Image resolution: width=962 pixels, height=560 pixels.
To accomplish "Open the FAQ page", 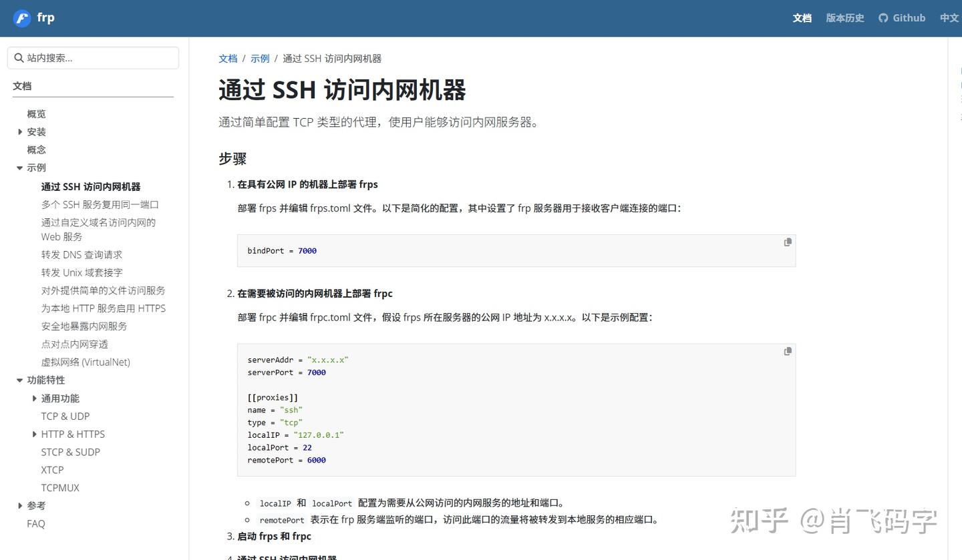I will coord(35,523).
